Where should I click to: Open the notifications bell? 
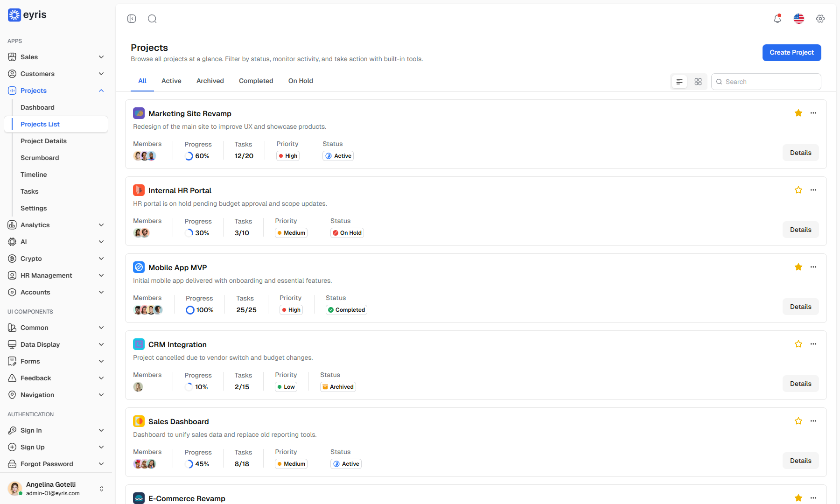777,19
